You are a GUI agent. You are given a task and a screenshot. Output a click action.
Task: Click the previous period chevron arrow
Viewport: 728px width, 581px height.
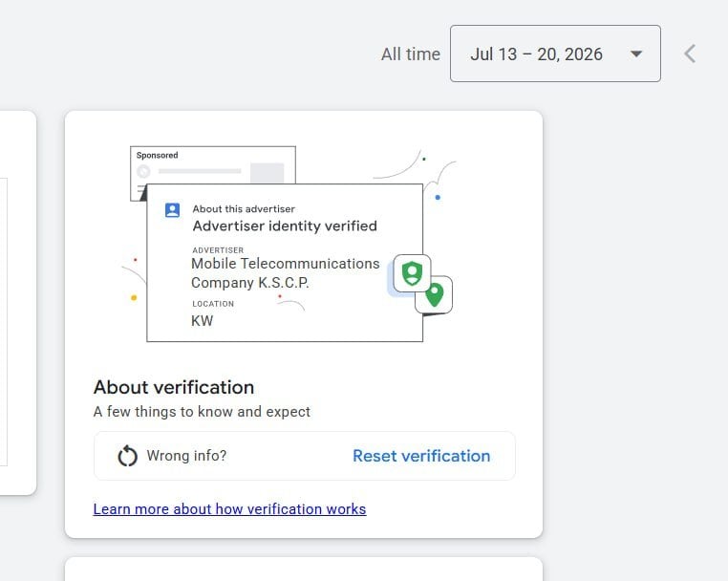click(x=690, y=54)
